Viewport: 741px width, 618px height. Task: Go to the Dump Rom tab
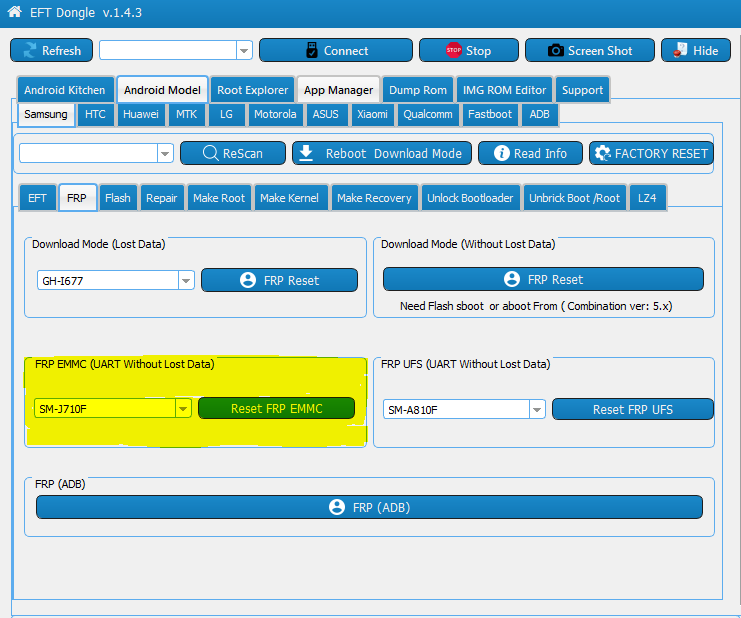point(418,90)
